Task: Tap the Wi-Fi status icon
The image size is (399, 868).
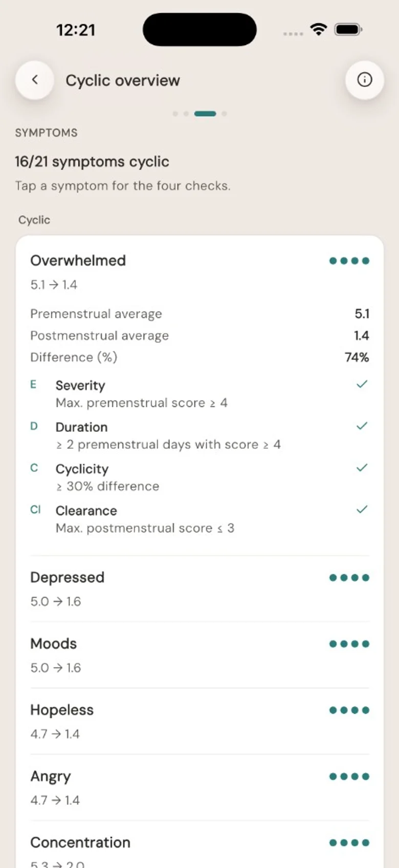Action: pyautogui.click(x=319, y=30)
